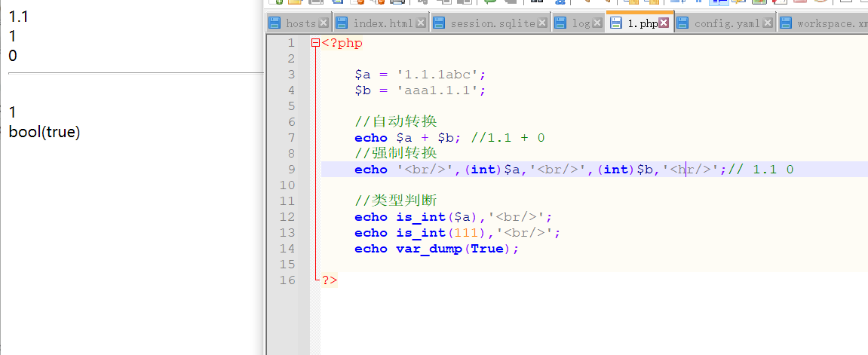Click line number 16 in the margin

click(x=287, y=280)
